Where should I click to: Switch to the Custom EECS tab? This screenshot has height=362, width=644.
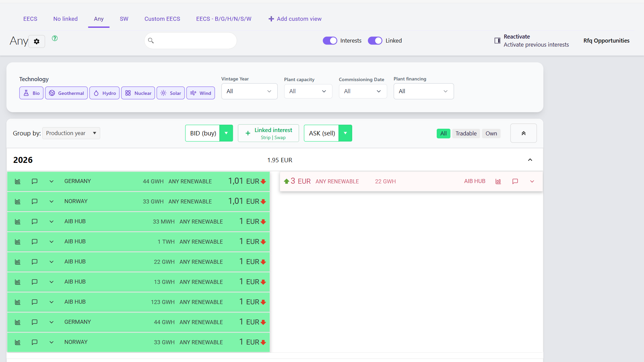pos(162,19)
